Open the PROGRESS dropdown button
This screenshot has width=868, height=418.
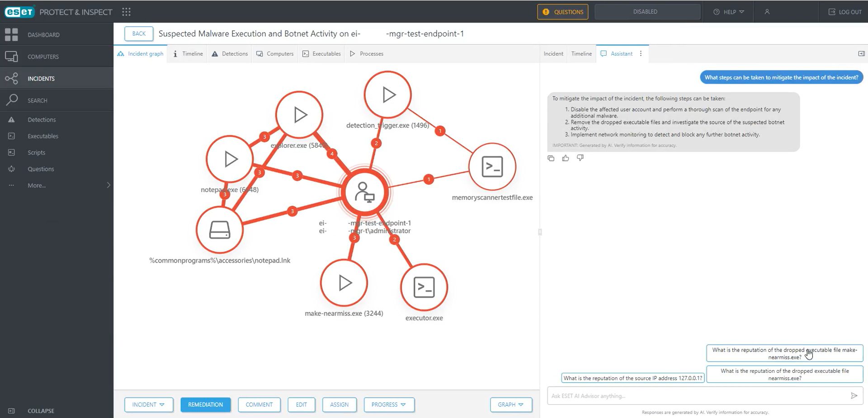389,404
